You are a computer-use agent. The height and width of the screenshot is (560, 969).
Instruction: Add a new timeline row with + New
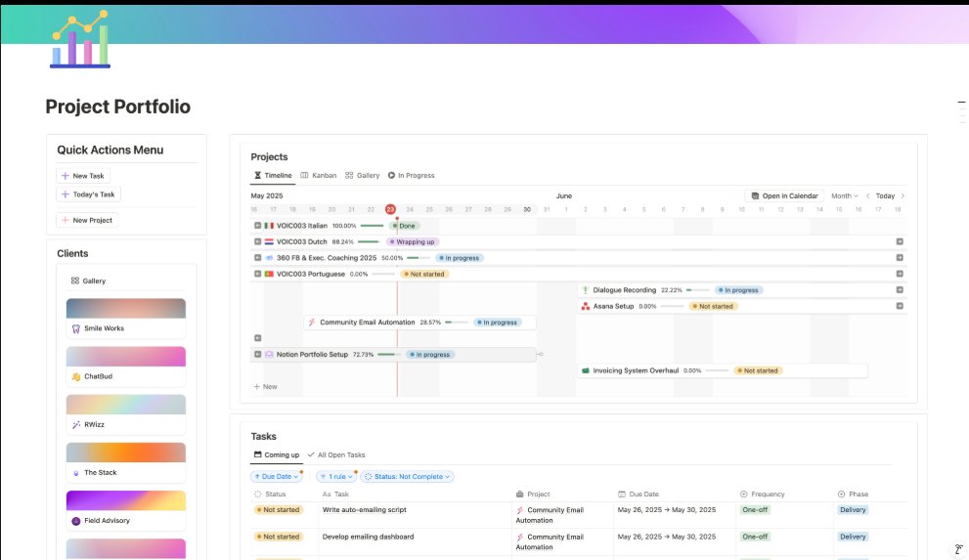pos(266,386)
